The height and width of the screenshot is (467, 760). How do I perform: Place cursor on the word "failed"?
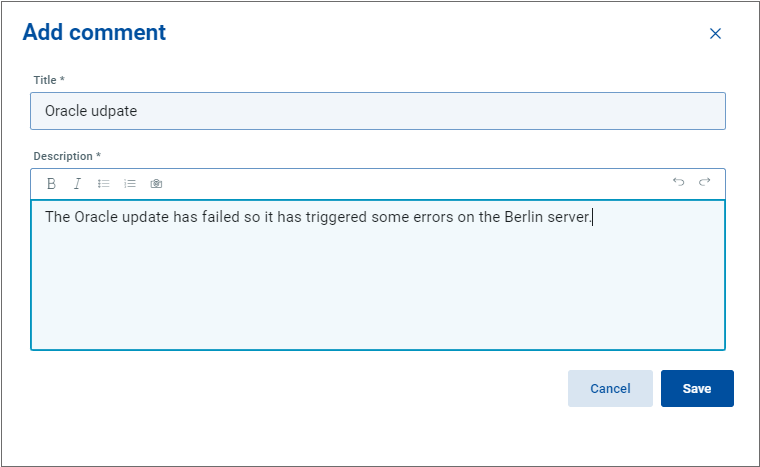click(221, 217)
